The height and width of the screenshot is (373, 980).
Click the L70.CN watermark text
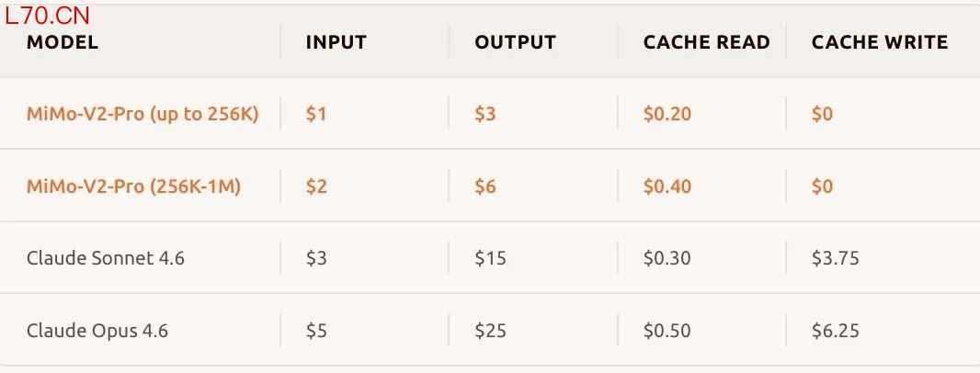point(48,16)
